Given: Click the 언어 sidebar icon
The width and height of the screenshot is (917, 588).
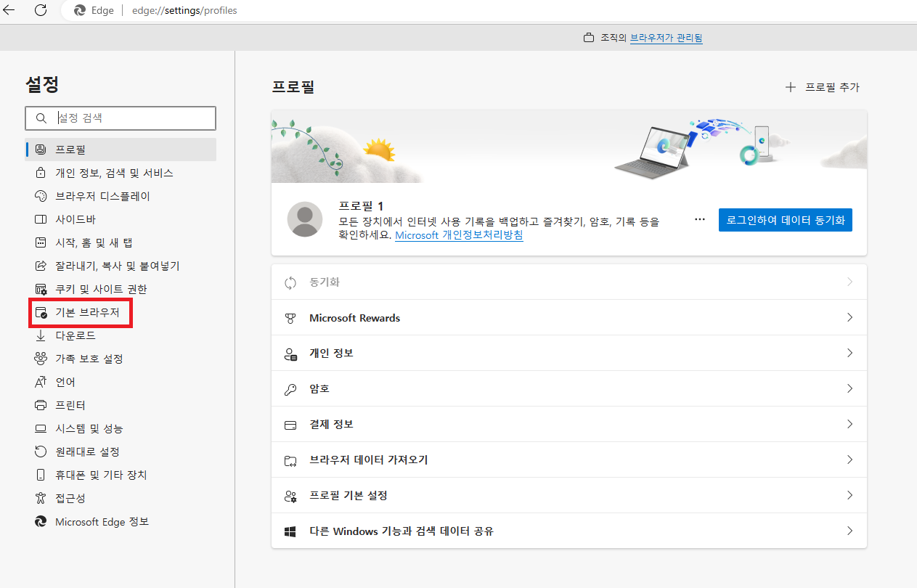Looking at the screenshot, I should pyautogui.click(x=41, y=382).
